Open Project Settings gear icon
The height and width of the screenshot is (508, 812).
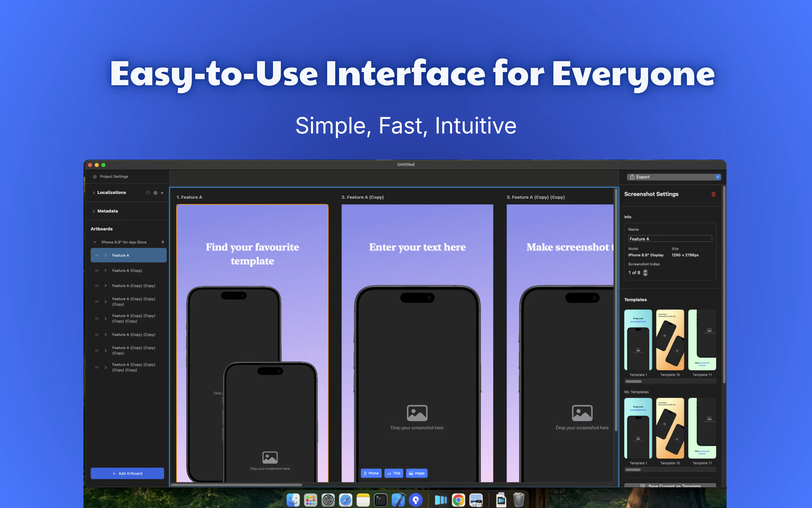(95, 176)
